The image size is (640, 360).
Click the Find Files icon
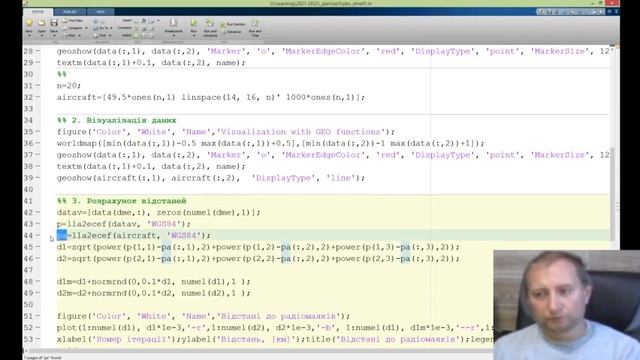pyautogui.click(x=64, y=20)
